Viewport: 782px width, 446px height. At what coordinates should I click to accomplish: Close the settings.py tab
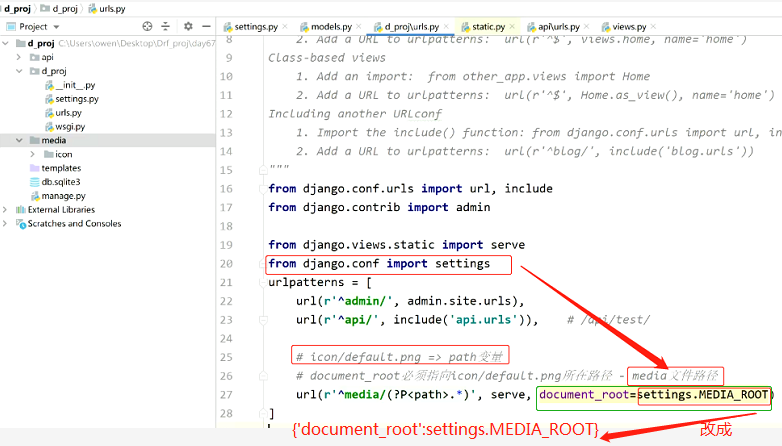[285, 26]
